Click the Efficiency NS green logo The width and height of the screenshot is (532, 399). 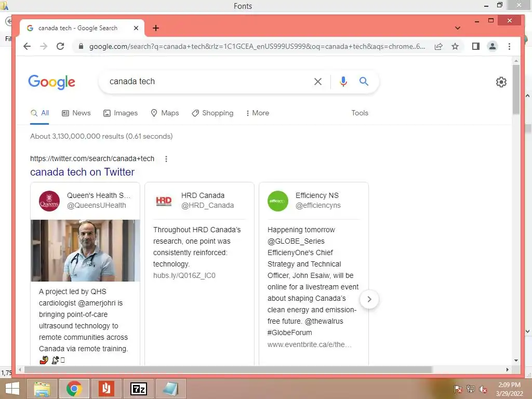pyautogui.click(x=278, y=201)
